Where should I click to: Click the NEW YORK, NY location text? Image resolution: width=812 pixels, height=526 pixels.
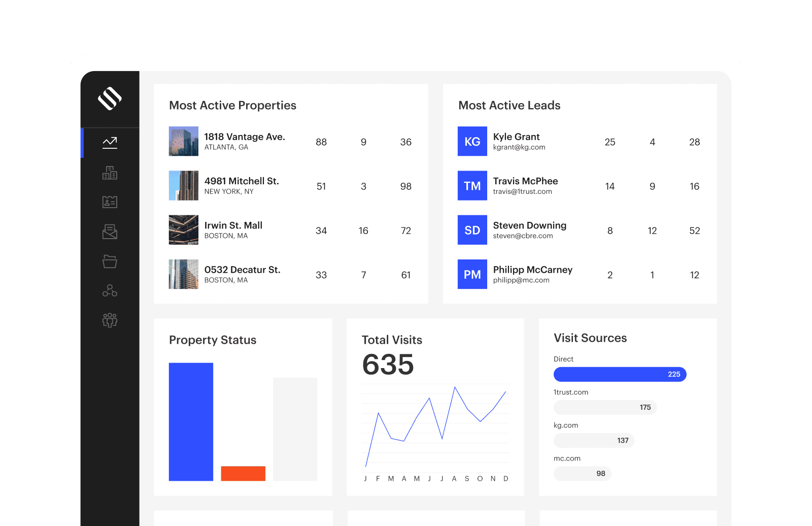pos(229,191)
